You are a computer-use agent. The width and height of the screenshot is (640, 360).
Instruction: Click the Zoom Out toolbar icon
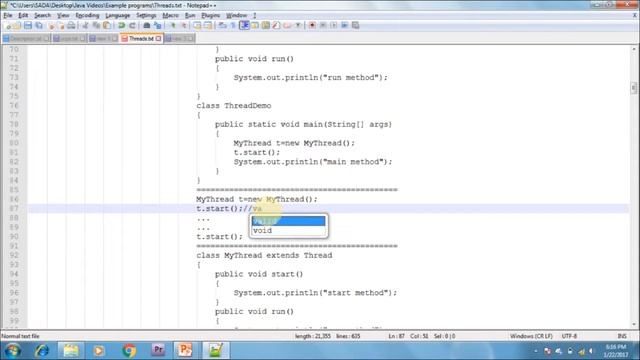coord(184,25)
